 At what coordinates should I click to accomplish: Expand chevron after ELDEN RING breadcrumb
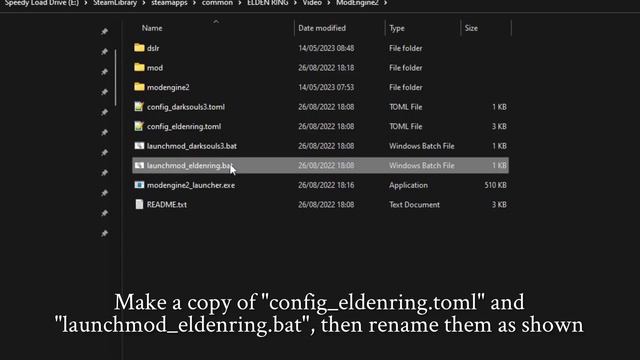coord(296,3)
